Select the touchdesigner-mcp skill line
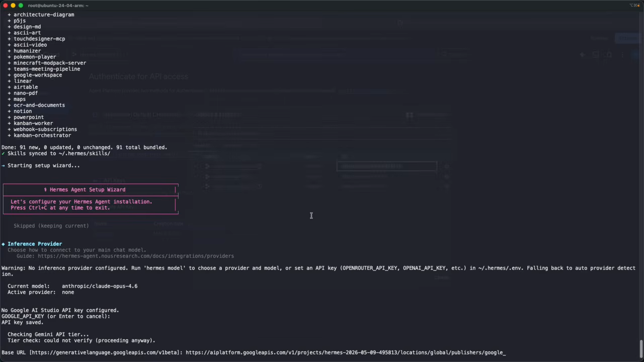Viewport: 644px width, 362px height. (x=36, y=39)
